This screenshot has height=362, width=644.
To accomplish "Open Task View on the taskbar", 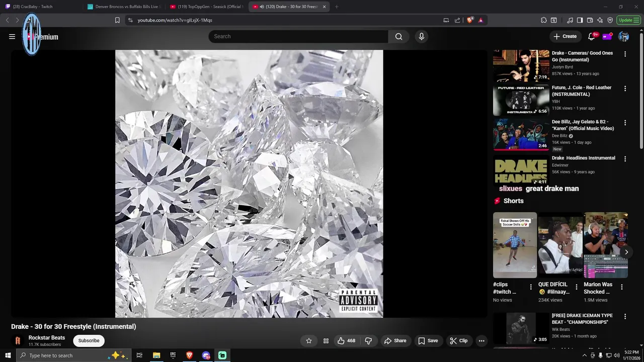I will (x=140, y=355).
